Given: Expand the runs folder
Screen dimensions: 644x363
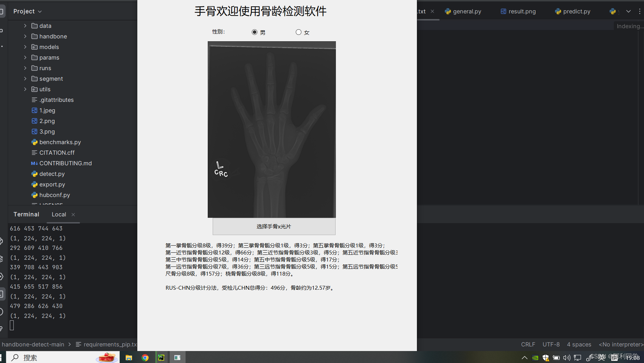Looking at the screenshot, I should [x=25, y=68].
